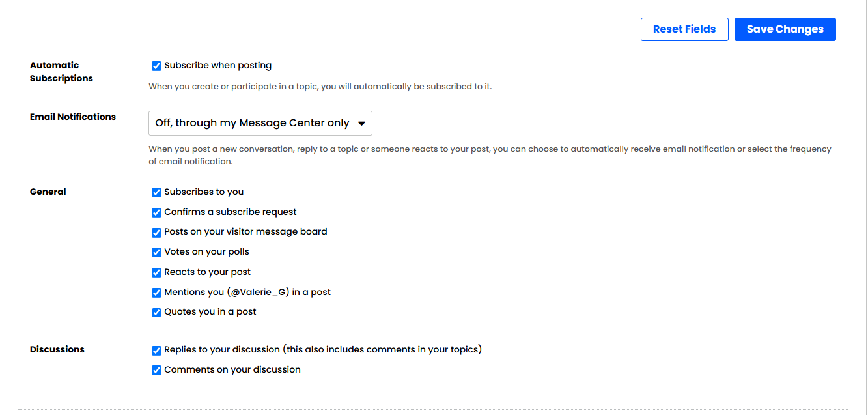Toggle Votes on your polls checkbox
The height and width of the screenshot is (415, 868).
coord(156,252)
